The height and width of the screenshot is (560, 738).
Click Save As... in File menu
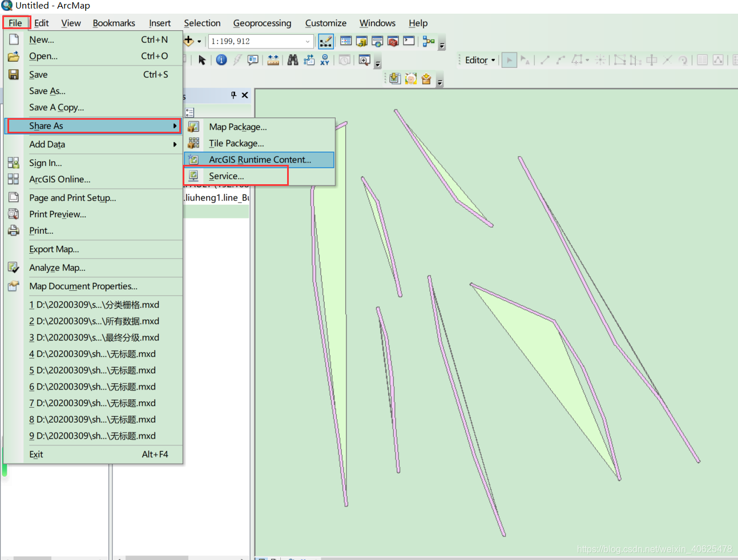(x=93, y=91)
